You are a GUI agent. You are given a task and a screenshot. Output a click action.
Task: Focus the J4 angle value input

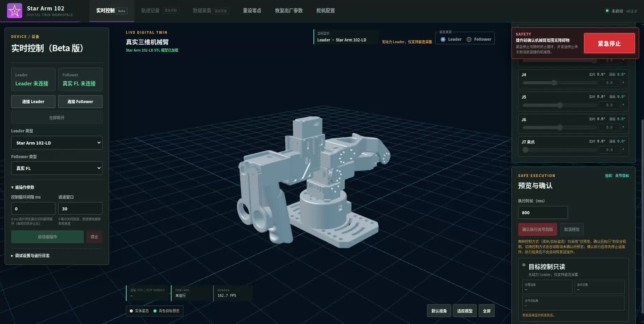(609, 83)
